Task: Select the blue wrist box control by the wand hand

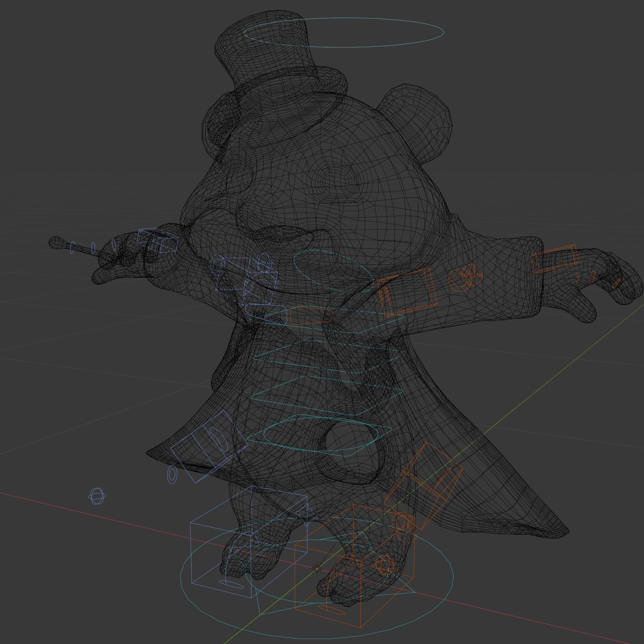Action: click(x=157, y=241)
